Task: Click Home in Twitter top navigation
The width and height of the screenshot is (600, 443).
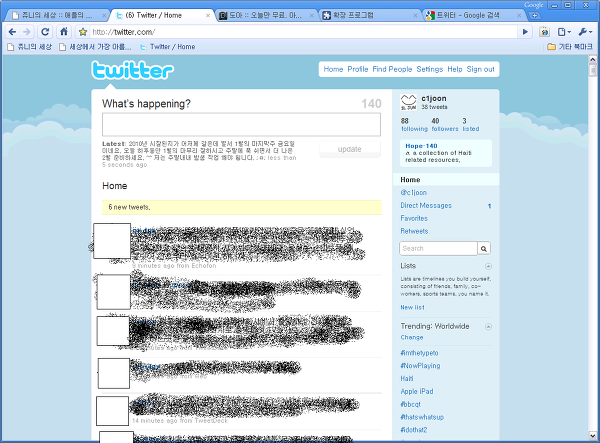Action: pyautogui.click(x=333, y=69)
